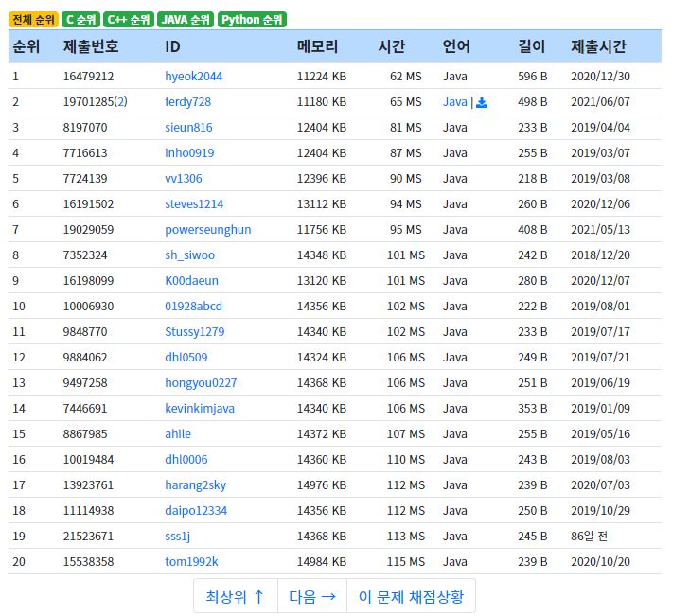Screen dimensions: 690x616
Task: Select submission number 13923761
Action: pos(88,484)
